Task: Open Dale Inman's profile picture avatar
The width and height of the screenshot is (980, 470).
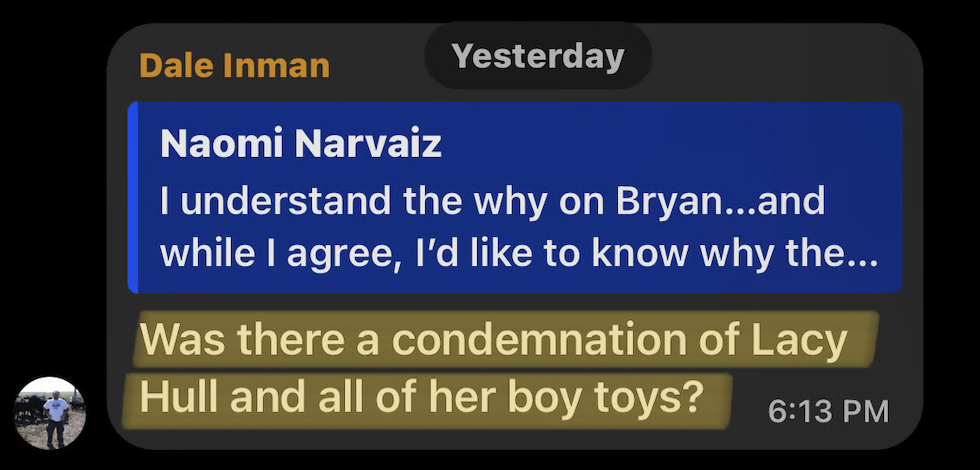Action: pos(50,412)
